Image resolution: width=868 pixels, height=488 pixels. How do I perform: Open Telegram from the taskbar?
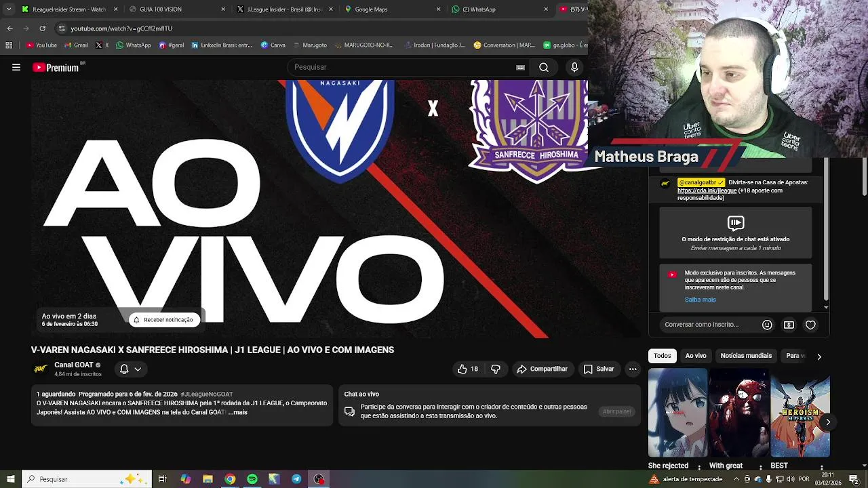[296, 479]
